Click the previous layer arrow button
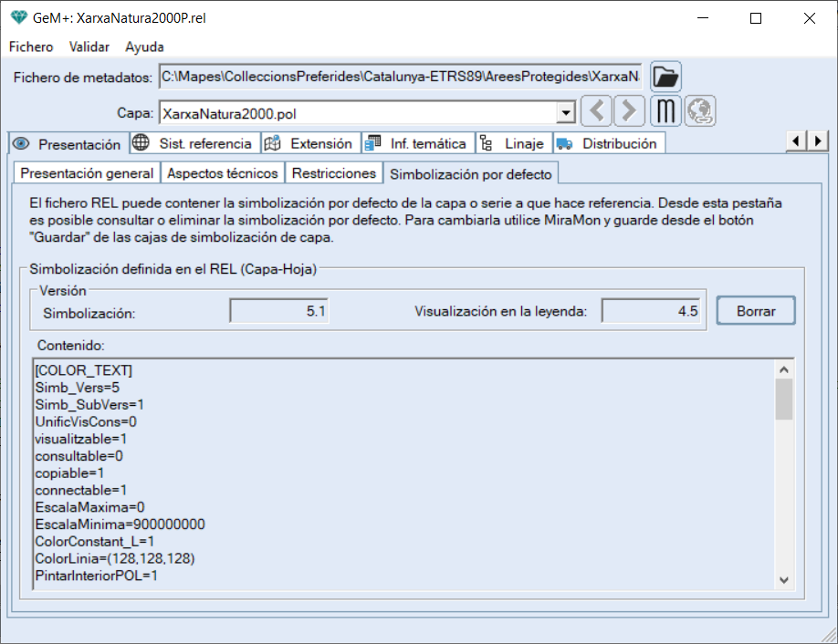This screenshot has width=838, height=644. (597, 111)
